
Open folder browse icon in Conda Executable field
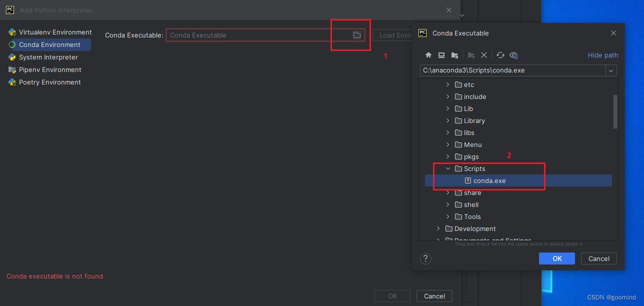(357, 35)
